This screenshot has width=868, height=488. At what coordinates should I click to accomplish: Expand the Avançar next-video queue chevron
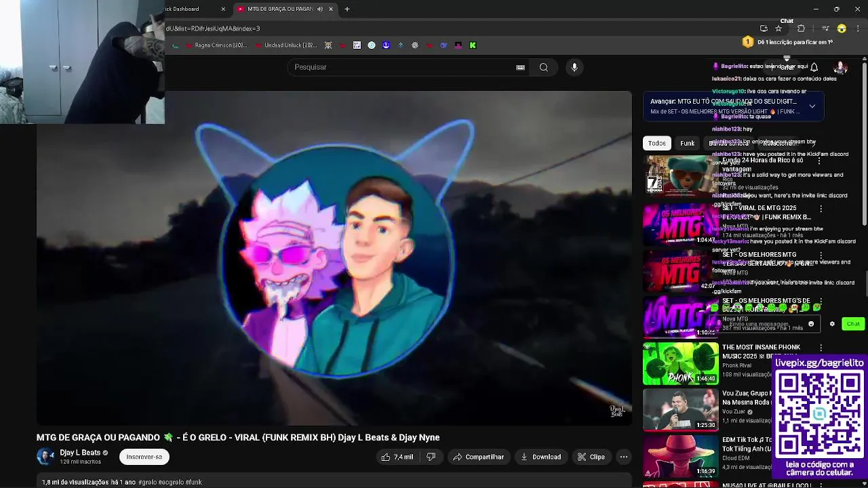812,106
